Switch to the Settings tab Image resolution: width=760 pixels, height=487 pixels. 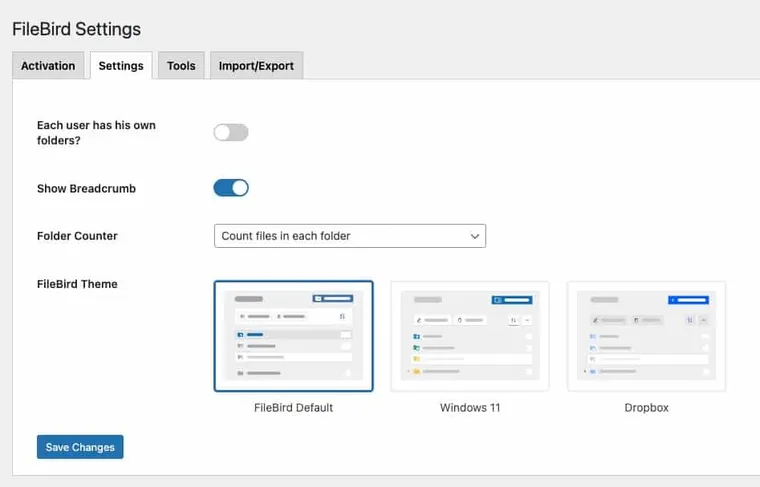coord(121,65)
